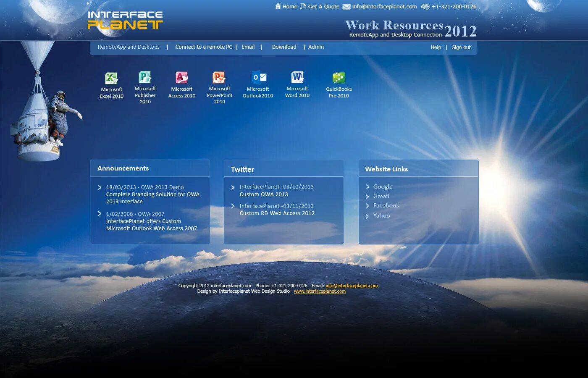This screenshot has width=588, height=378.
Task: Open the Download menu item
Action: pyautogui.click(x=284, y=47)
